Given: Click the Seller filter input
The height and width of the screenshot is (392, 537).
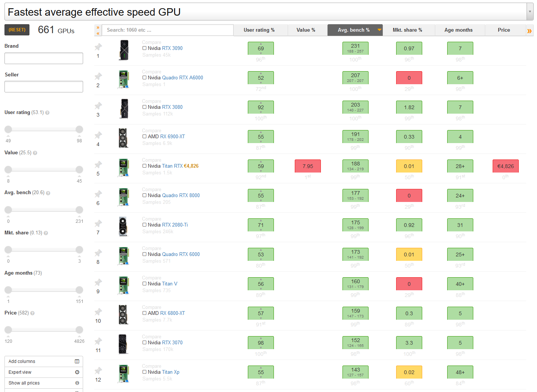Looking at the screenshot, I should click(x=44, y=86).
